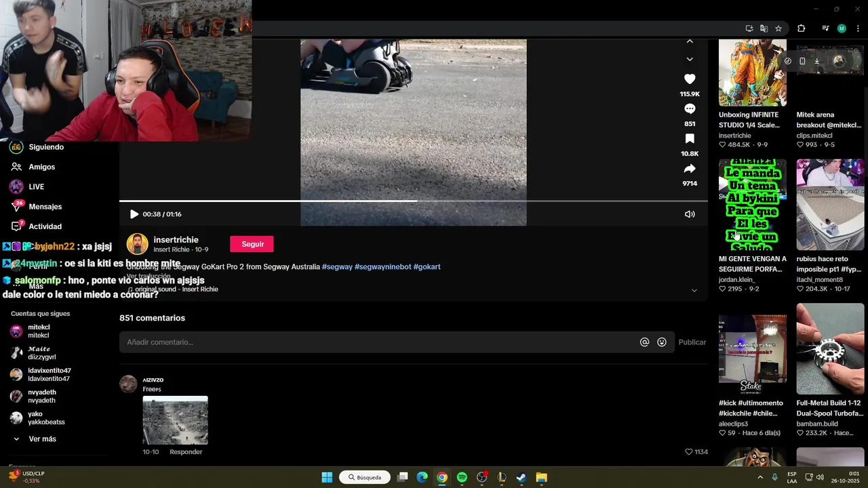Go to previous video with up chevron

[x=690, y=42]
